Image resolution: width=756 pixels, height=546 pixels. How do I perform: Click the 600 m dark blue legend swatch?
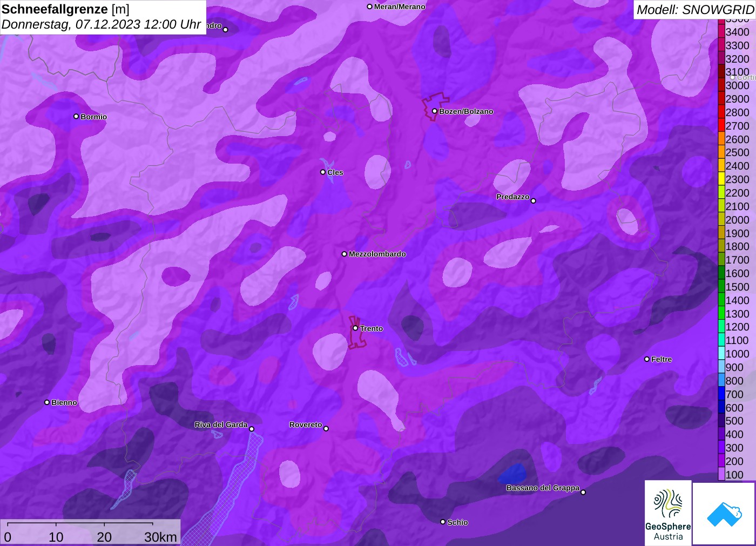(721, 408)
